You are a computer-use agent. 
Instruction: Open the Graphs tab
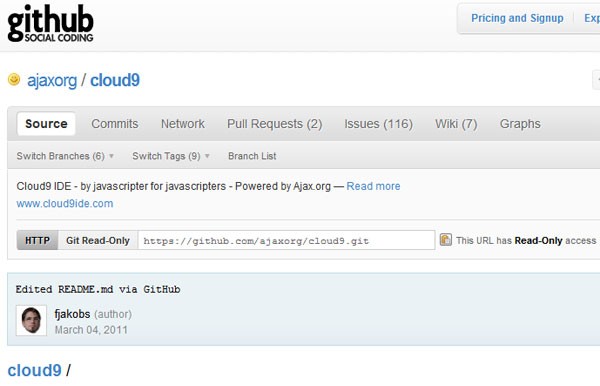(520, 124)
